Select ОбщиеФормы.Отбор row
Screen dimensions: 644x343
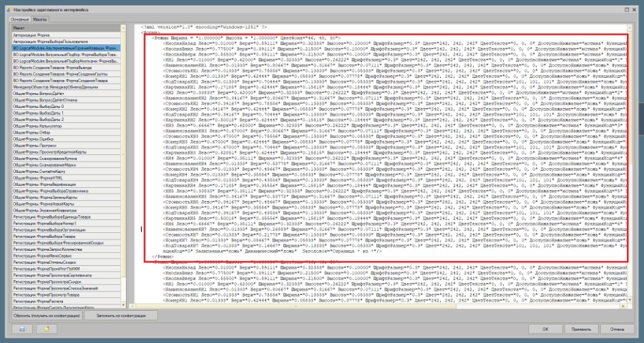click(66, 132)
